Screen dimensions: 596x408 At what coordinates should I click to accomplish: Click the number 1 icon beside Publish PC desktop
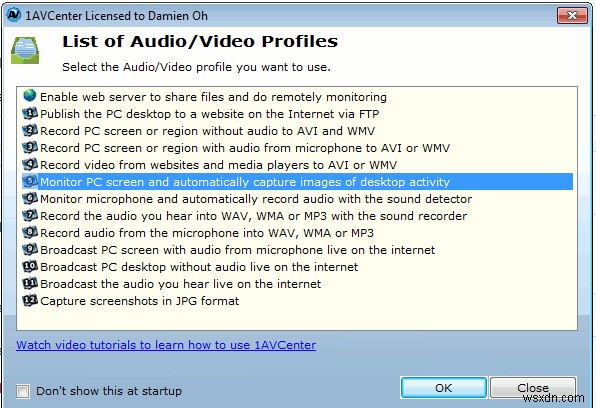[30, 113]
